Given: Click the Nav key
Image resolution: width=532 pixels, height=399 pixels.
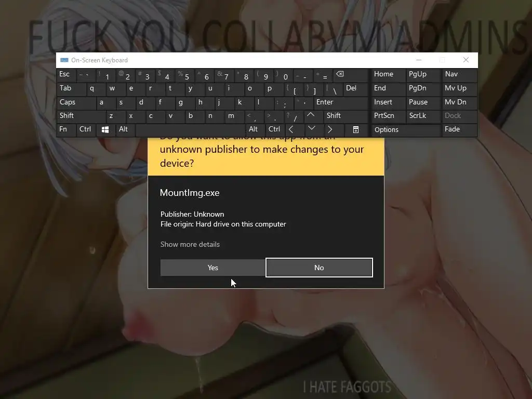Looking at the screenshot, I should tap(459, 75).
